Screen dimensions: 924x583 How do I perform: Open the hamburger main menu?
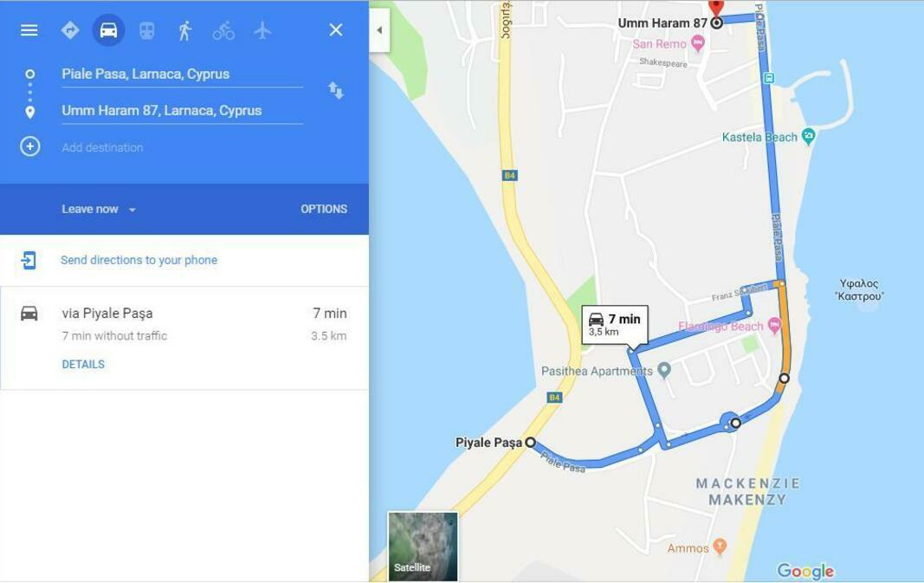click(29, 30)
